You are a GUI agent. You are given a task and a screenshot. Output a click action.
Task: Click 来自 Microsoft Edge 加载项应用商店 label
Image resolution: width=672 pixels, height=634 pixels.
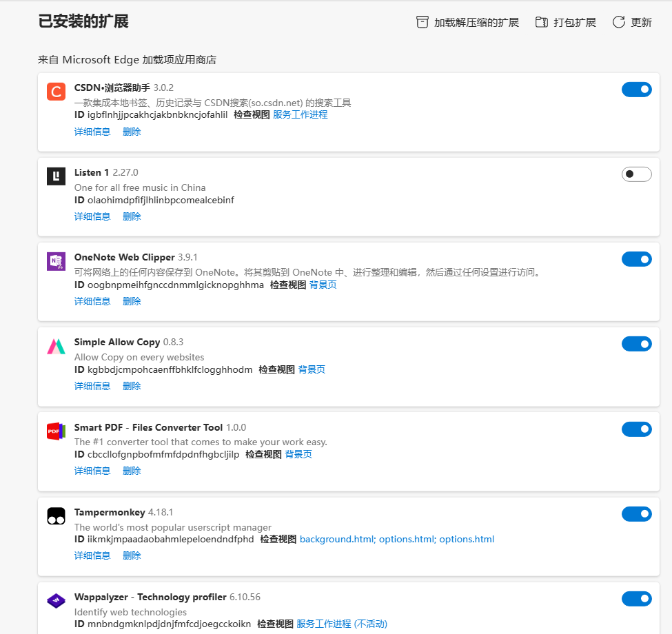coord(128,59)
